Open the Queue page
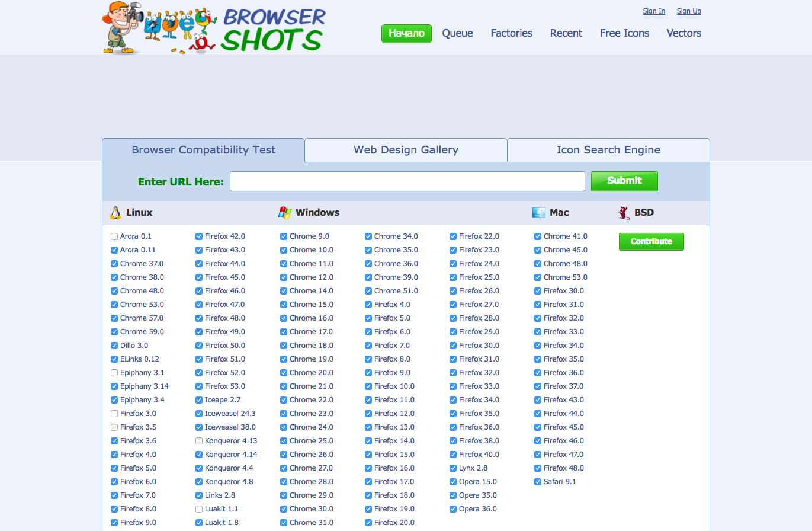 point(457,33)
